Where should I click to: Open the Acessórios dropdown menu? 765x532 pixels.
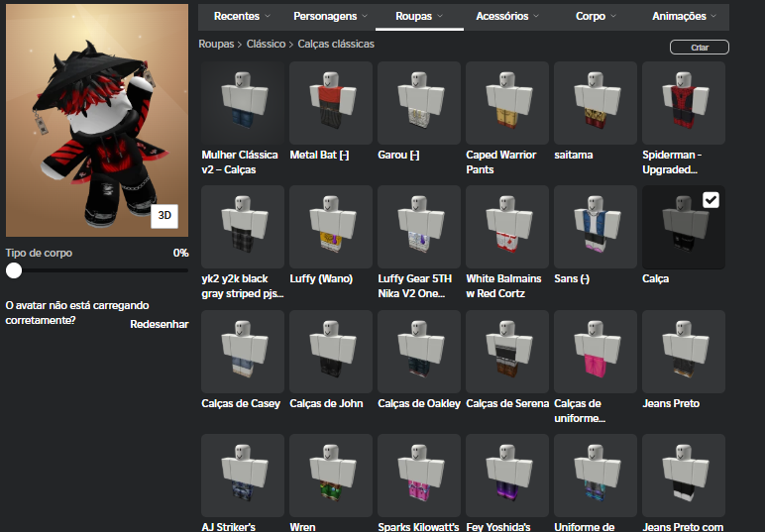click(x=508, y=16)
